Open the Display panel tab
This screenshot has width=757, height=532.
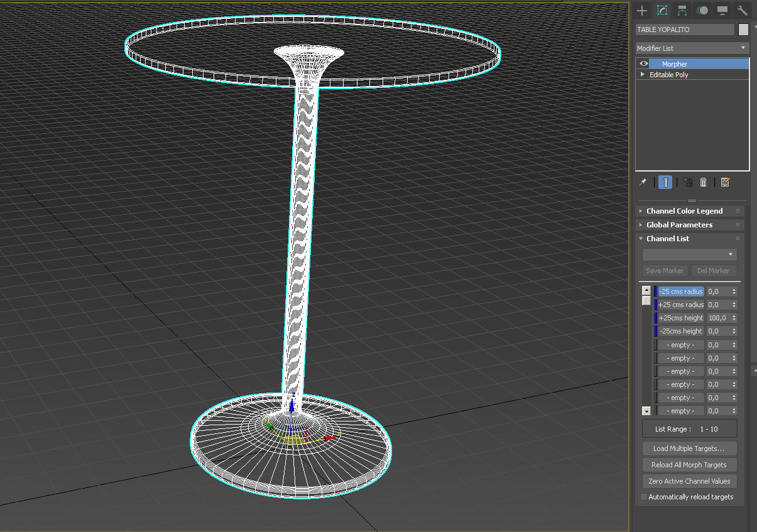pyautogui.click(x=722, y=11)
